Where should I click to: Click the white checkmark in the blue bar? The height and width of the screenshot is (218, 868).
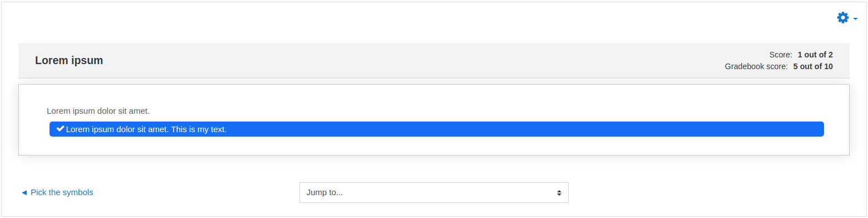pyautogui.click(x=60, y=129)
